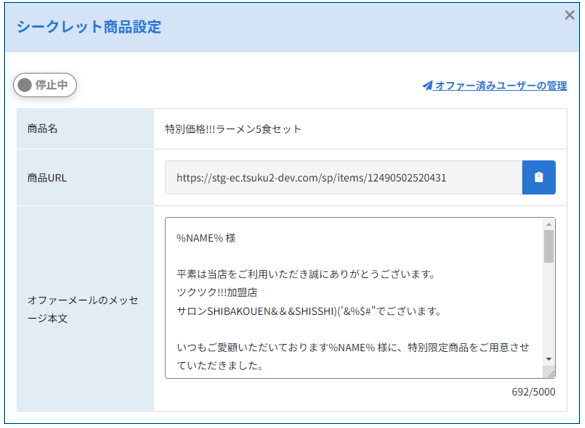
Task: Click product name 特別価格!!!ラーメン5食セット
Action: [233, 129]
